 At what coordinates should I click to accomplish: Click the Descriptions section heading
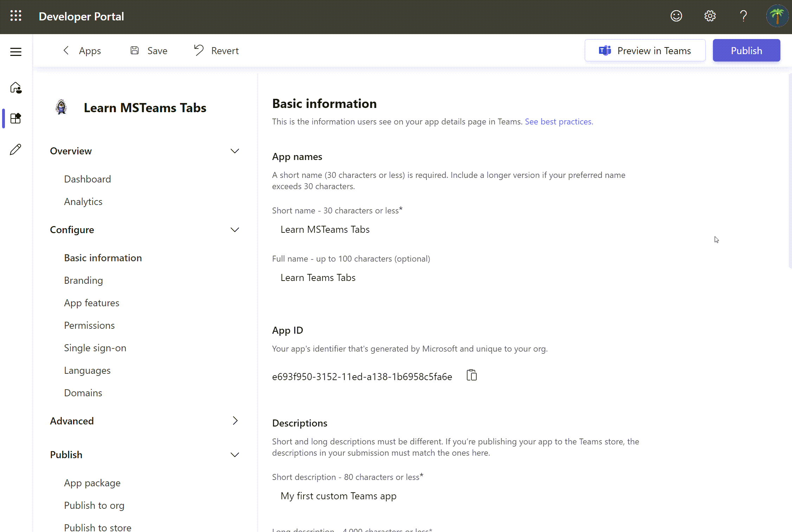[300, 423]
